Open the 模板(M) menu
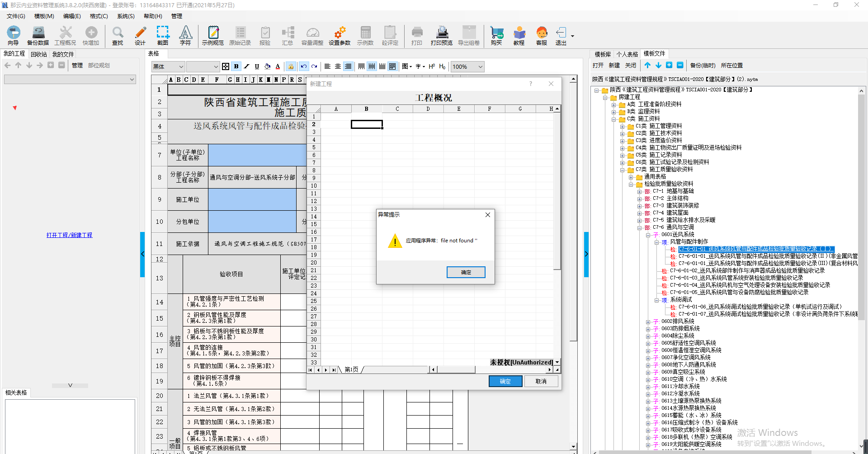The height and width of the screenshot is (454, 868). pyautogui.click(x=44, y=16)
